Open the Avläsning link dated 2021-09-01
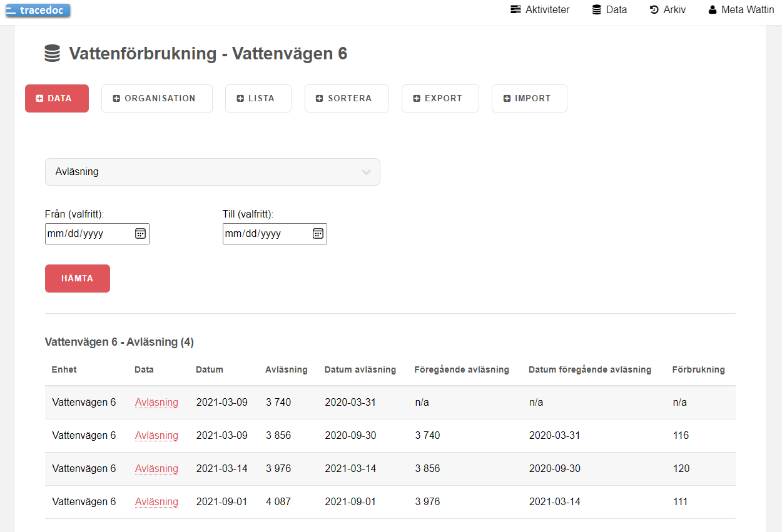This screenshot has height=532, width=782. click(156, 502)
